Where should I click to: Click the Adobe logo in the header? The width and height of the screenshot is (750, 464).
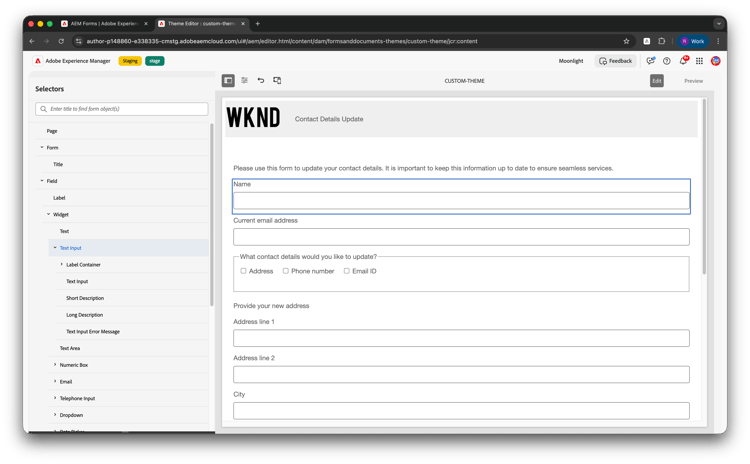[x=38, y=61]
